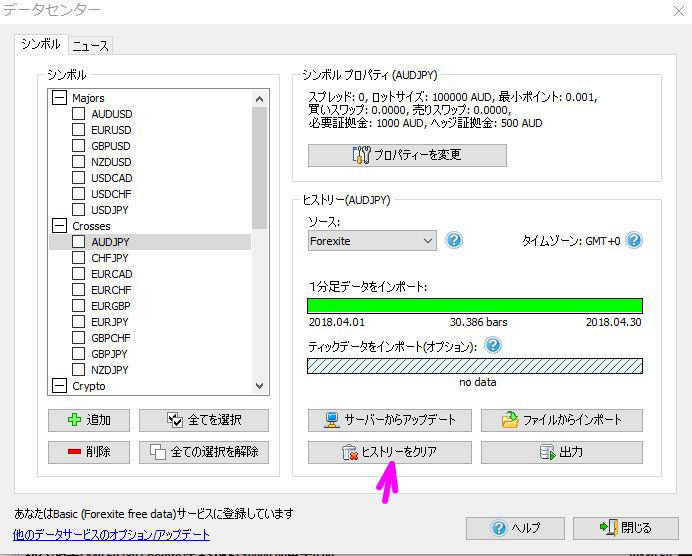Check the USDCHF checkbox

79,193
